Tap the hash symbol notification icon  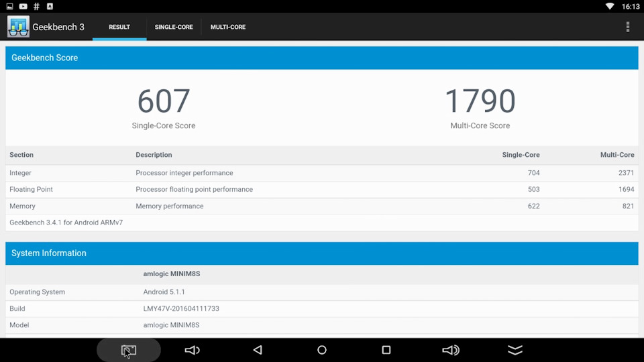point(36,6)
